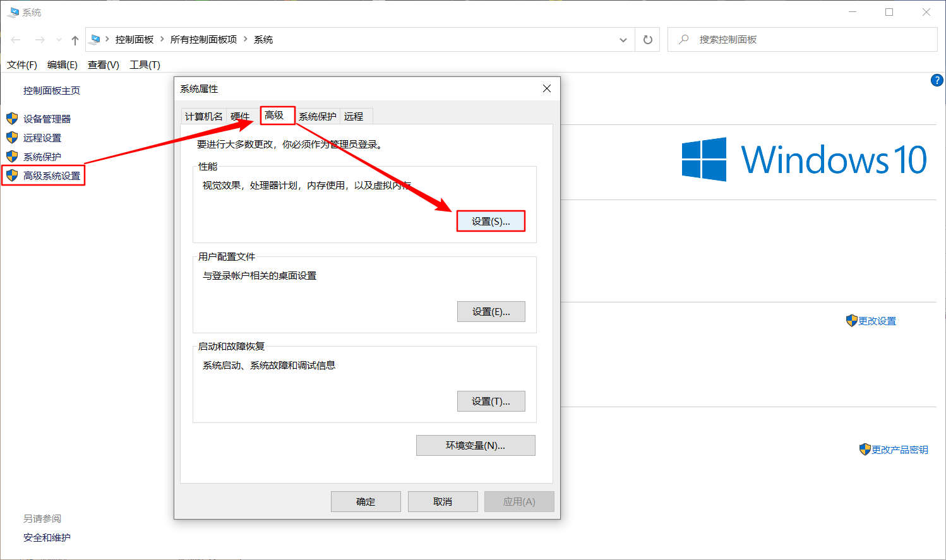The image size is (946, 560).
Task: Open the help question mark icon
Action: 937,80
